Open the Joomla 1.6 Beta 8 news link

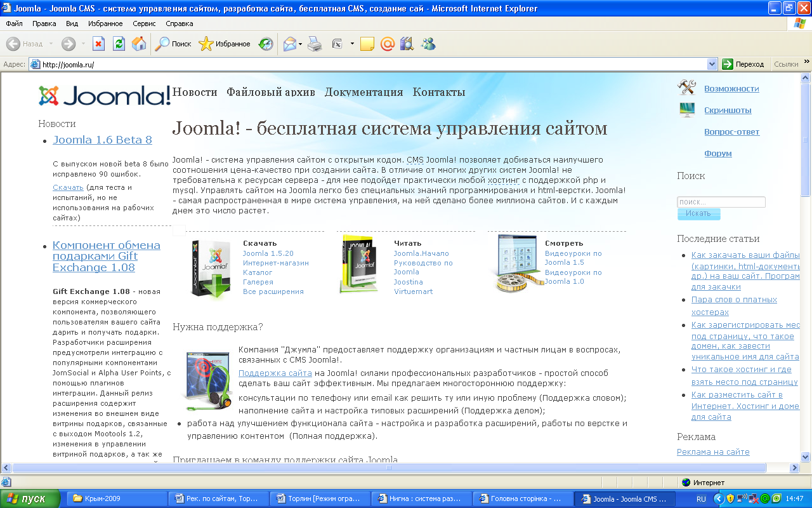[x=103, y=140]
